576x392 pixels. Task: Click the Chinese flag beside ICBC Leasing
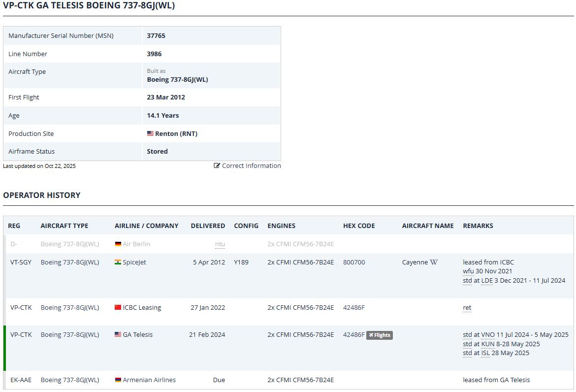[118, 308]
